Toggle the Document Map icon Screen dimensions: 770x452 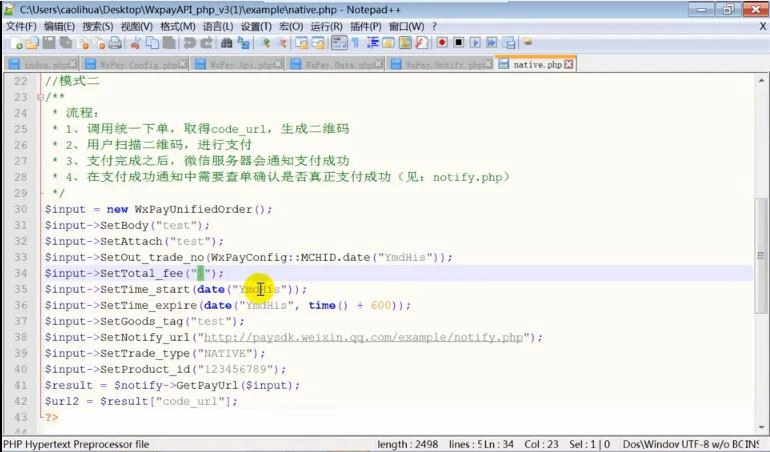[x=405, y=43]
